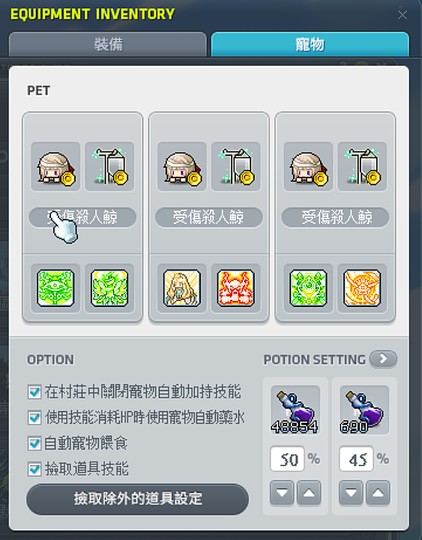This screenshot has height=540, width=422.
Task: Toggle 自動寵物餵食 checkbox
Action: (34, 444)
